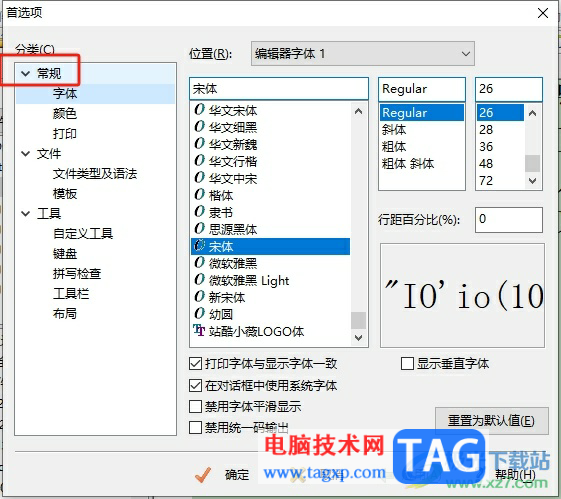Open 工具栏 settings
561x499 pixels.
coord(71,294)
